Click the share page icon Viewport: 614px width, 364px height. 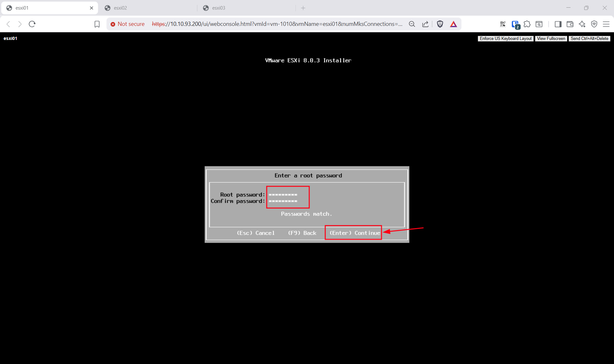(425, 24)
